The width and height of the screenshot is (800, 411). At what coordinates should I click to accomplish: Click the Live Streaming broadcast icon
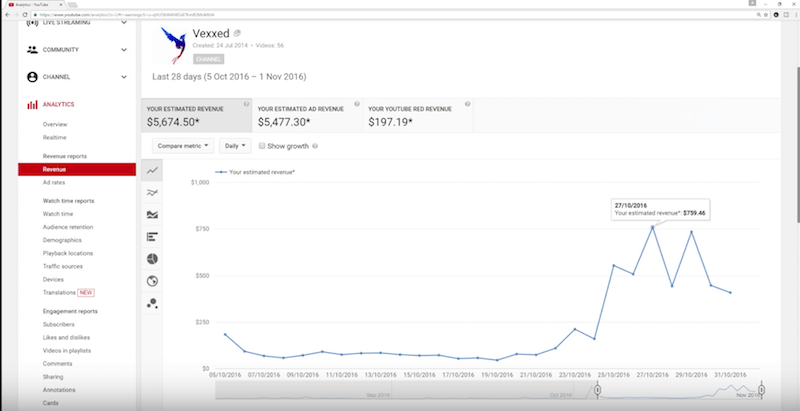(32, 22)
